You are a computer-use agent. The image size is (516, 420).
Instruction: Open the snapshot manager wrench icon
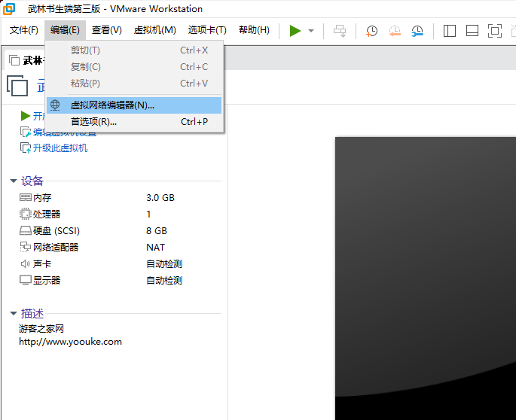coord(417,31)
